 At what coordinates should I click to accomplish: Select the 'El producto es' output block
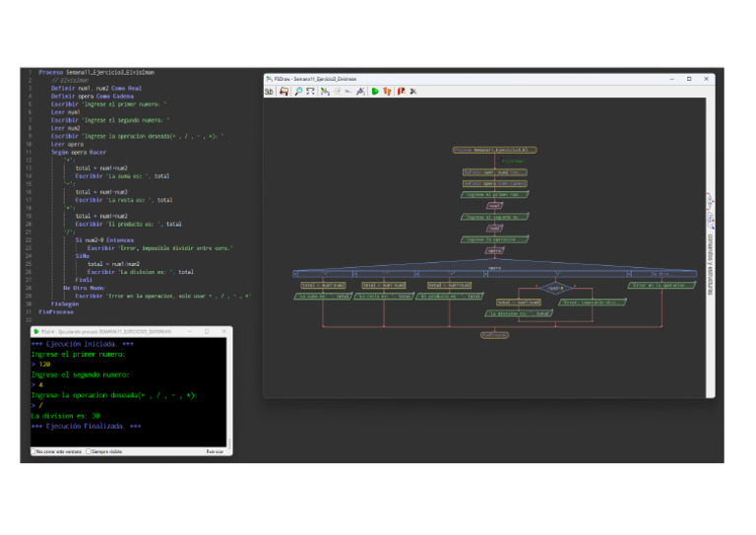click(x=449, y=297)
